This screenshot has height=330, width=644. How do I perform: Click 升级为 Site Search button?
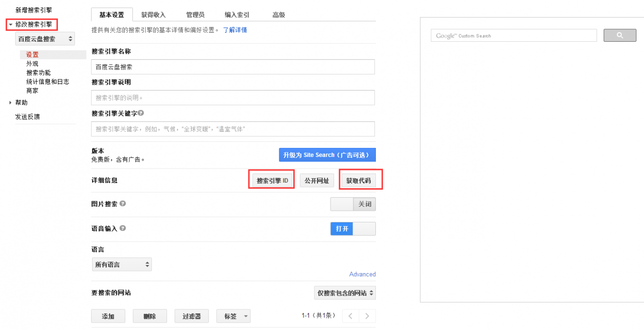pos(328,155)
